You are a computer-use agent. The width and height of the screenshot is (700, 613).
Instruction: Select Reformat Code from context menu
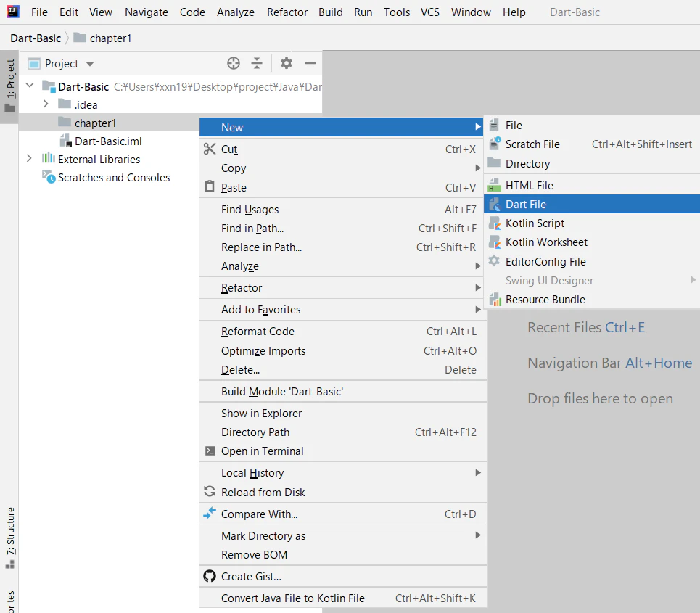click(x=343, y=332)
